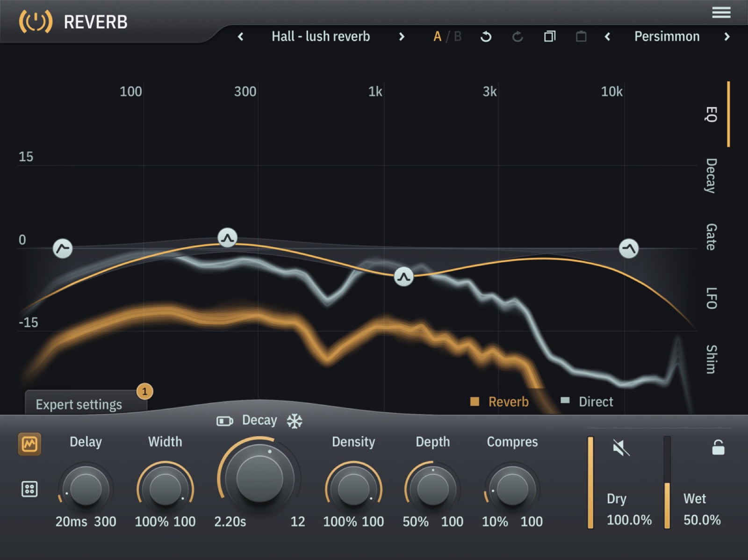The height and width of the screenshot is (560, 748).
Task: Click the Density knob
Action: tap(354, 489)
